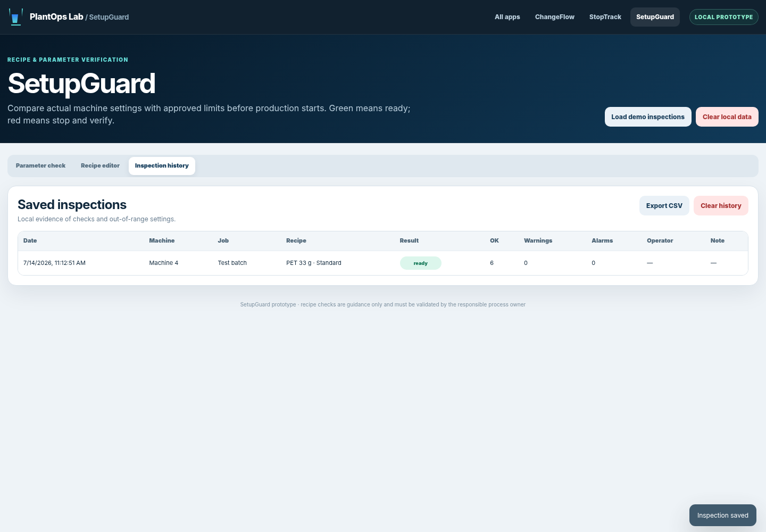Click the Alarms column header
The image size is (766, 532).
point(602,241)
